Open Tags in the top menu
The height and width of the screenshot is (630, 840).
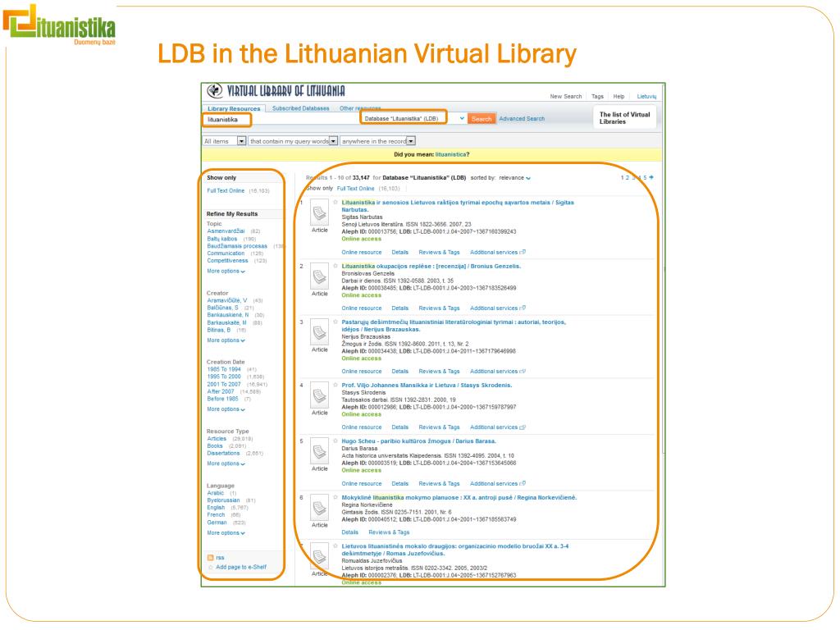click(x=597, y=97)
